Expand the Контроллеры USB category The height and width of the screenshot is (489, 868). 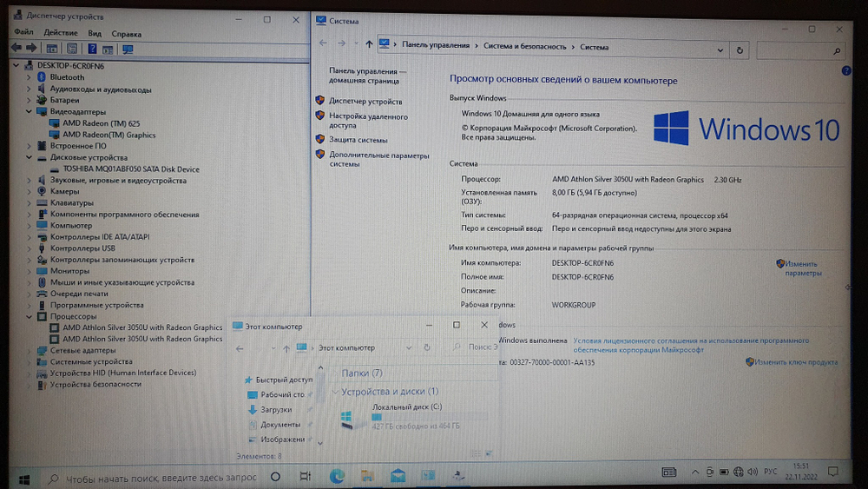(29, 248)
